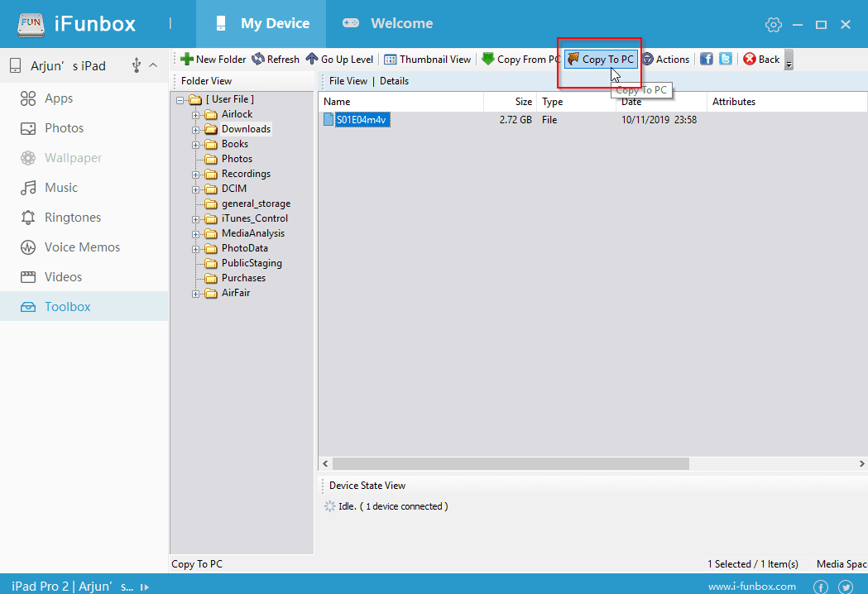This screenshot has width=868, height=594.
Task: Expand the Books folder node
Action: (x=195, y=145)
